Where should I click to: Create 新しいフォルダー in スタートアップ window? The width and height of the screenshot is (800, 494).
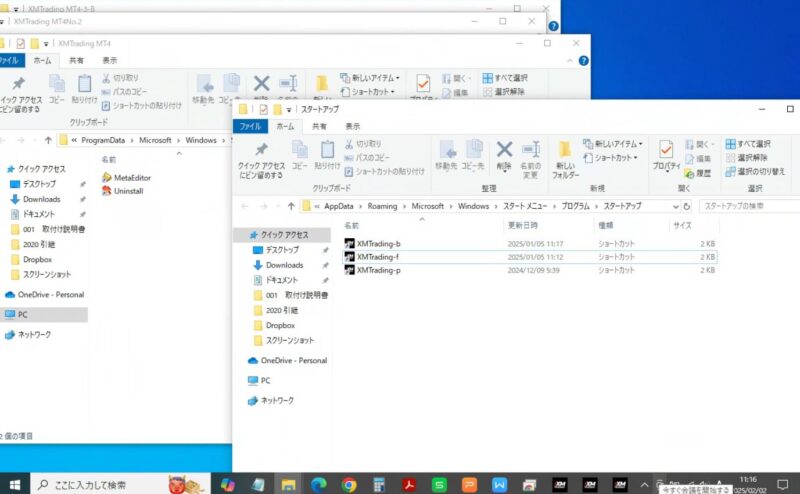(565, 160)
